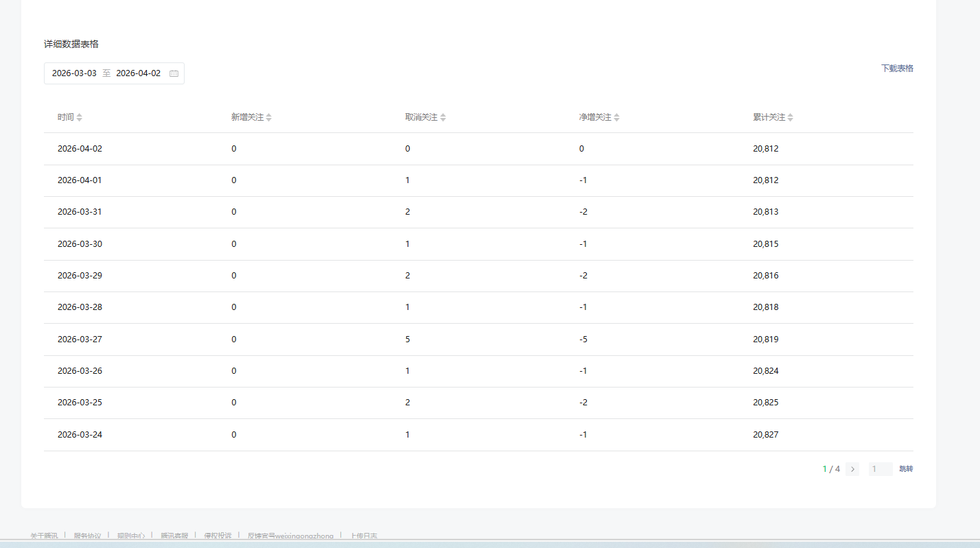Screen dimensions: 980x548
Task: Sort by 新增关注 using sort arrows
Action: [269, 118]
